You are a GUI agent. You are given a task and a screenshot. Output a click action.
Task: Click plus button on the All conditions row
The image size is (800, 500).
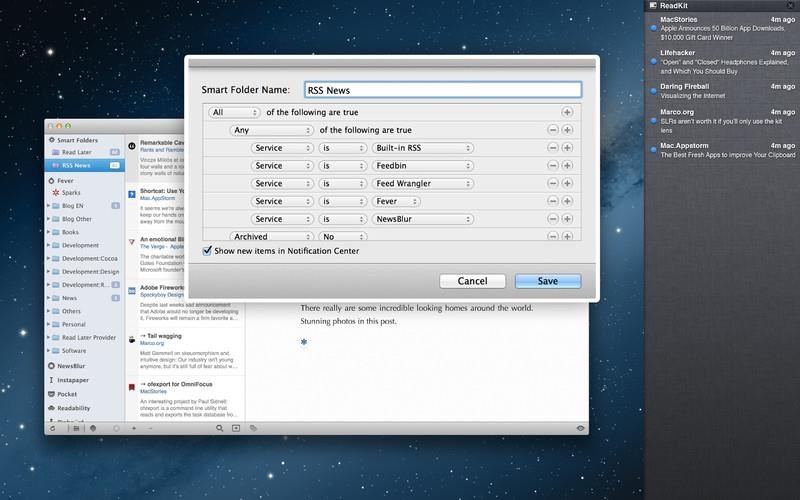[x=567, y=112]
